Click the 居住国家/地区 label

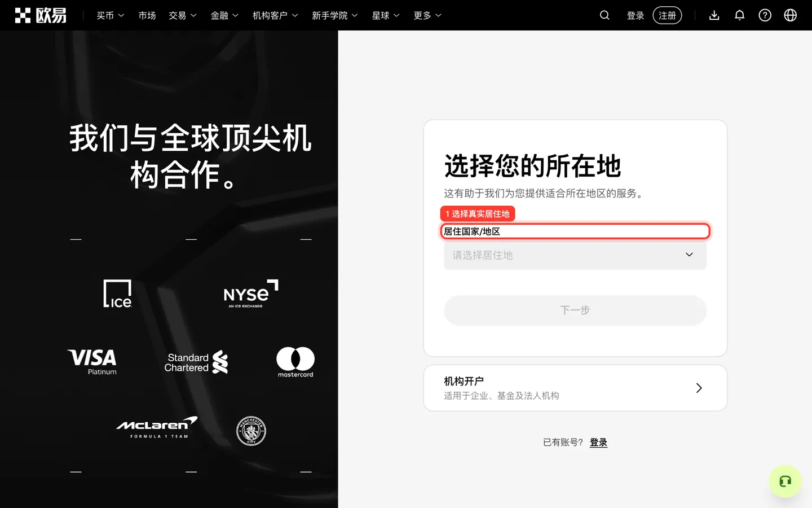pos(472,231)
